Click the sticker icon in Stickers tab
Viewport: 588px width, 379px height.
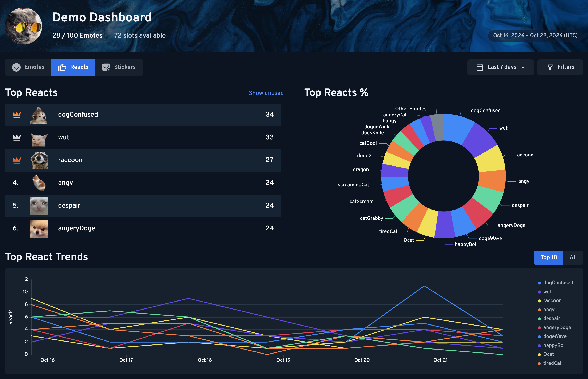[x=106, y=67]
